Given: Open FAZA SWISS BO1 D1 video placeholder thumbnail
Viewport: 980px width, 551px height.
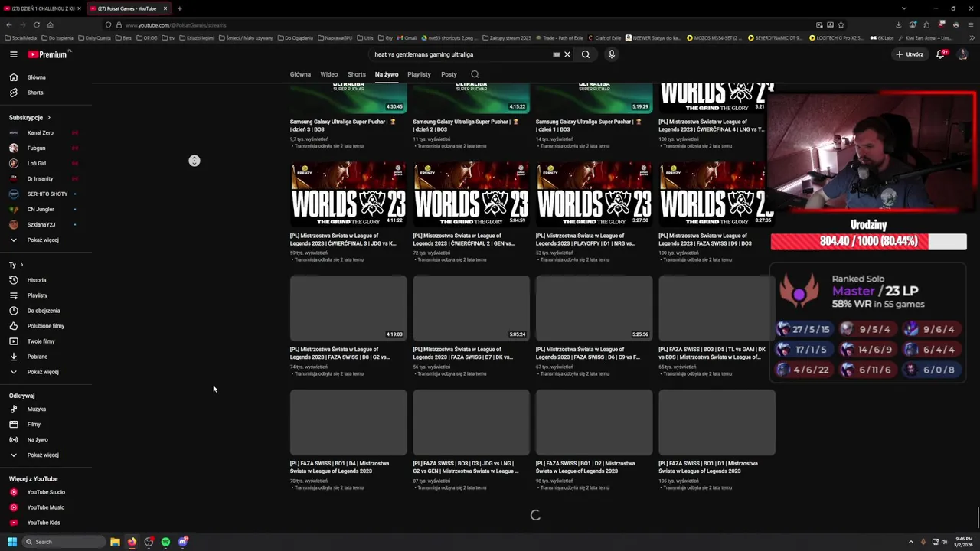Looking at the screenshot, I should click(717, 422).
